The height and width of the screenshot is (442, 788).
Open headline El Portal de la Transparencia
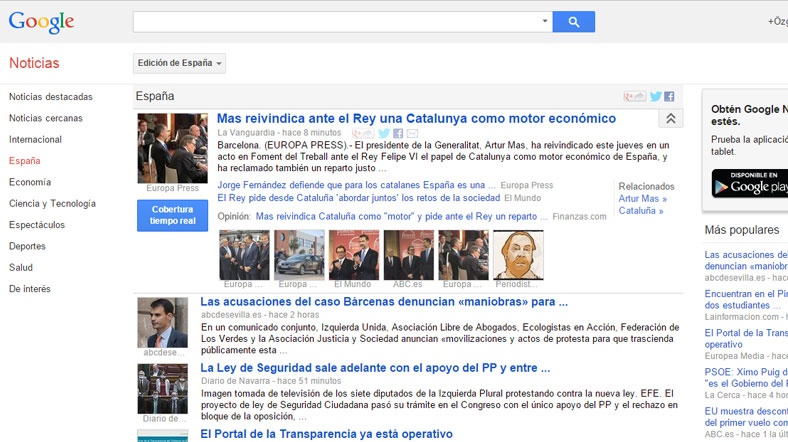click(327, 434)
